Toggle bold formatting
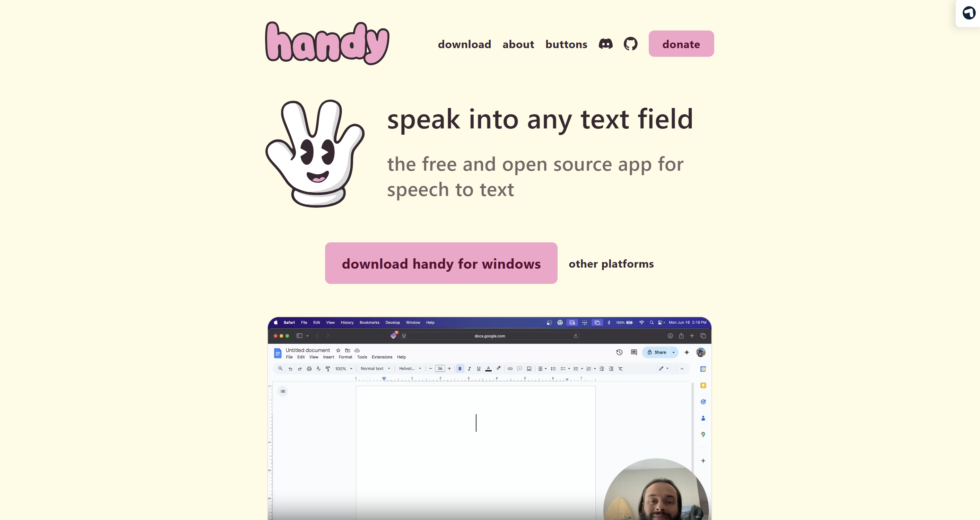The width and height of the screenshot is (980, 520). (x=460, y=369)
